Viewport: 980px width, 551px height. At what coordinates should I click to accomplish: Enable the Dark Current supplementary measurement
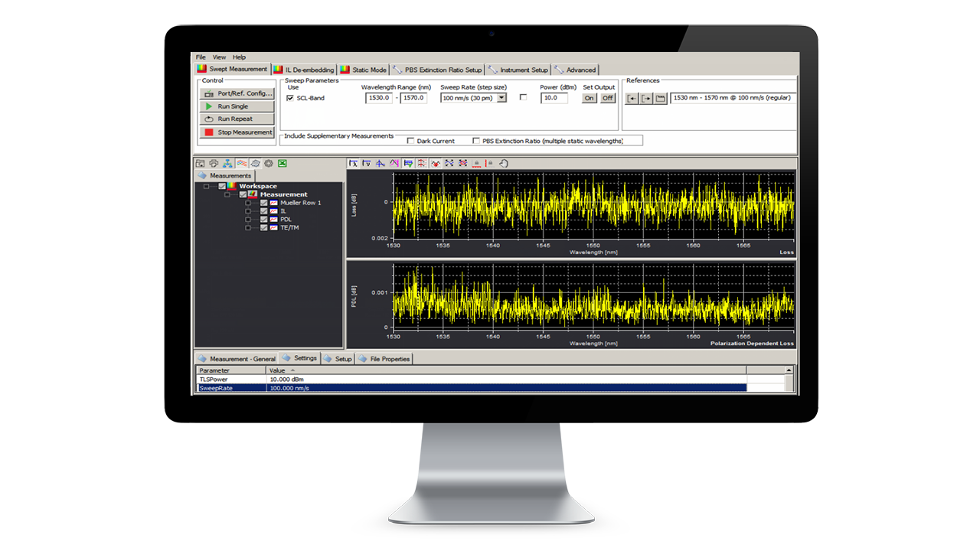411,140
